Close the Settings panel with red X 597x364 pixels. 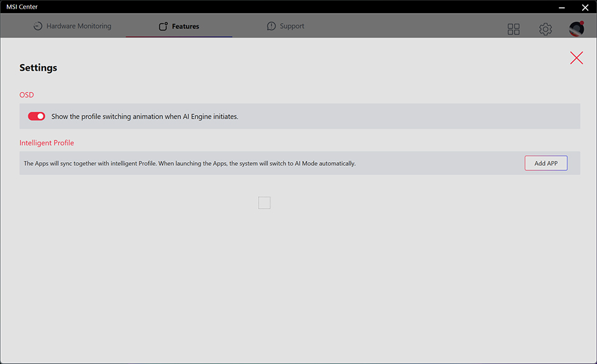576,58
